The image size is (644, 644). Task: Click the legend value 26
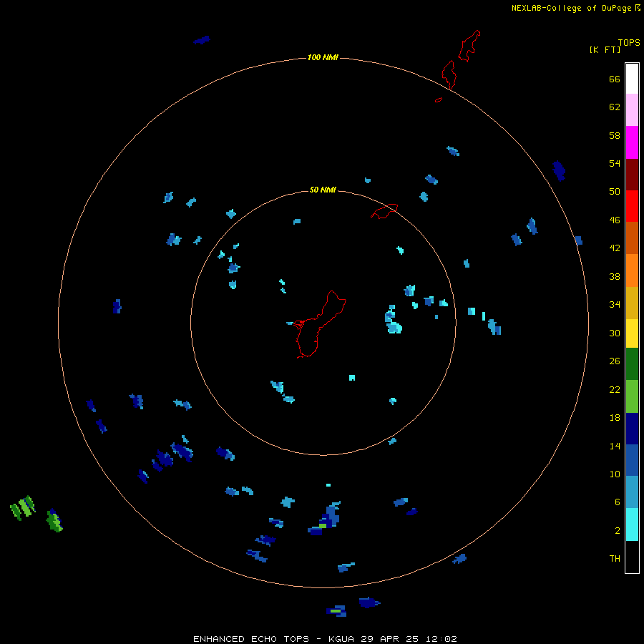click(615, 361)
